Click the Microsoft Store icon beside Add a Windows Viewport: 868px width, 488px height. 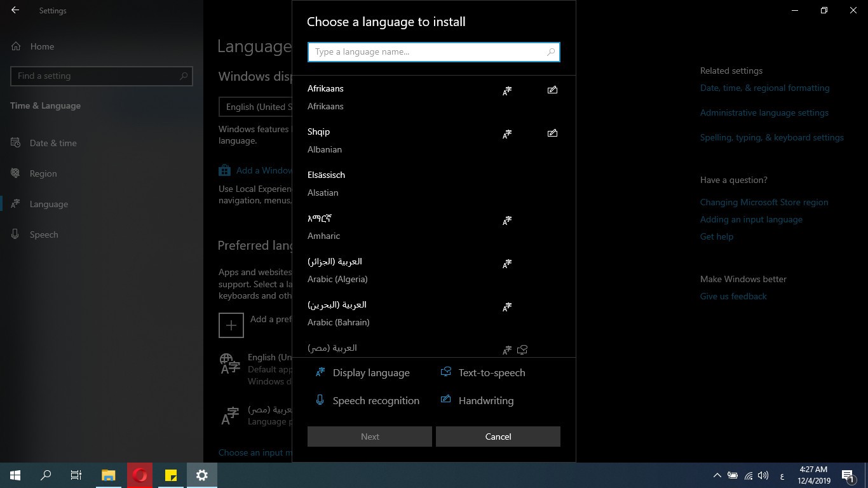[224, 170]
